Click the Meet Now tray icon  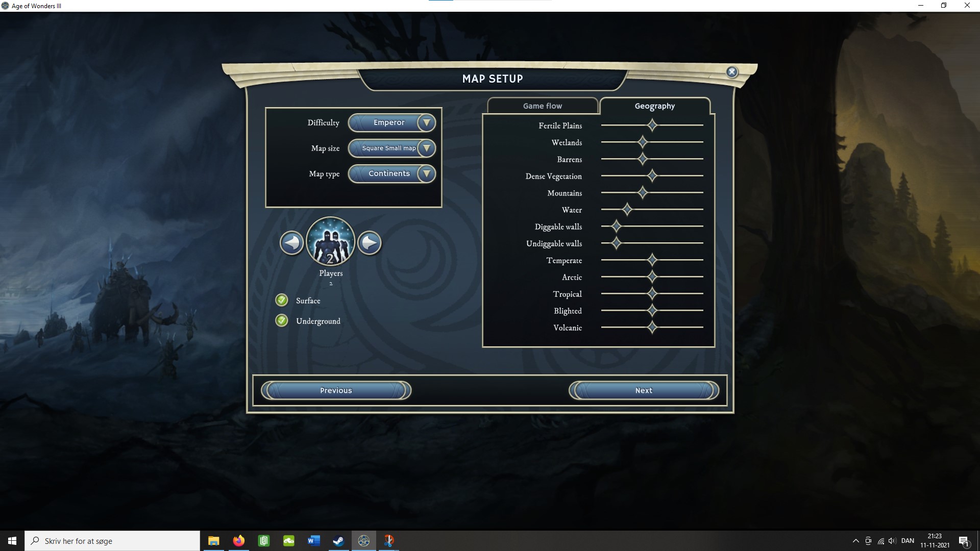[x=868, y=541]
